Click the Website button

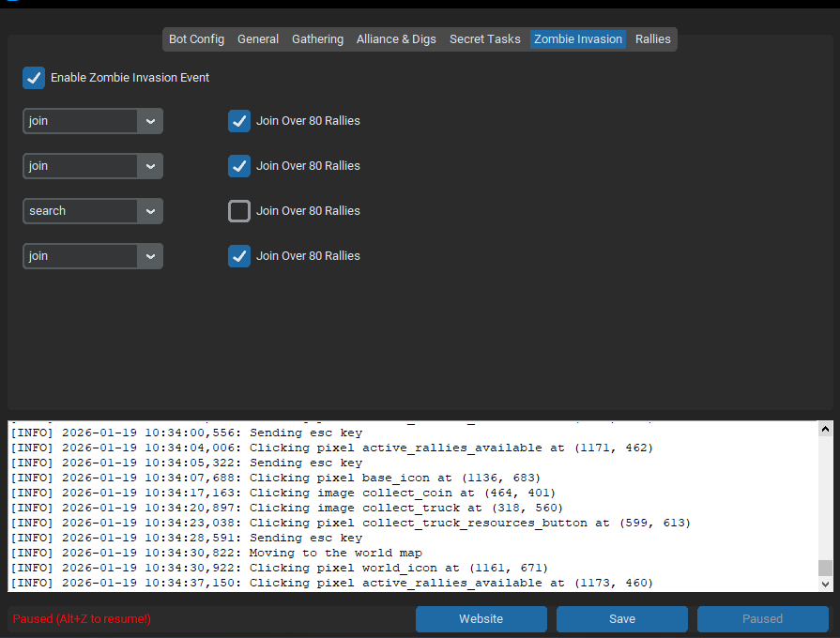[x=481, y=619]
